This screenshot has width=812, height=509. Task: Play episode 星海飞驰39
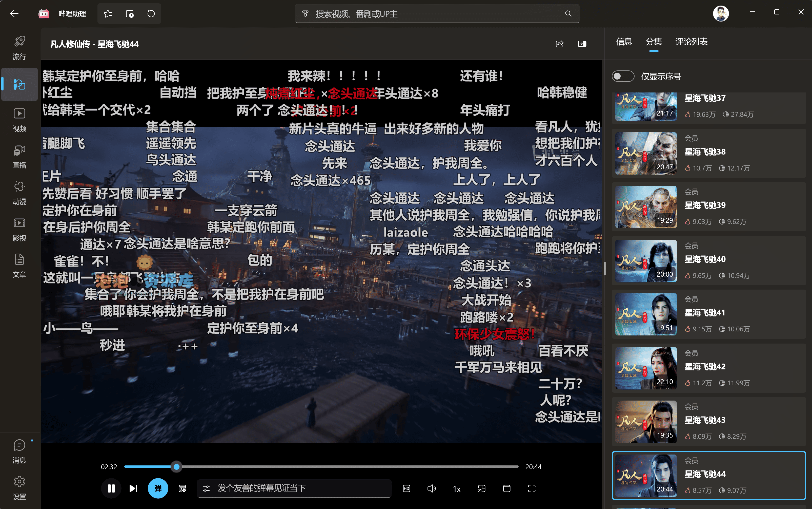[x=708, y=207]
